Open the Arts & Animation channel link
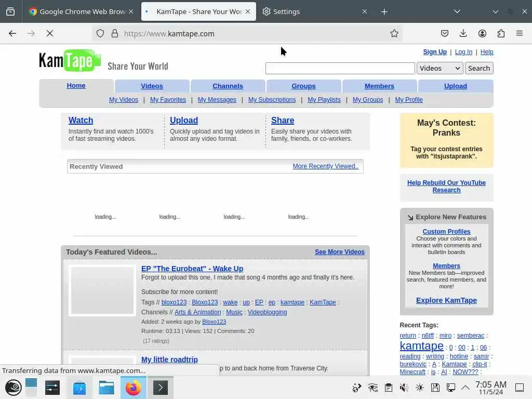The width and height of the screenshot is (532, 399). [x=197, y=312]
